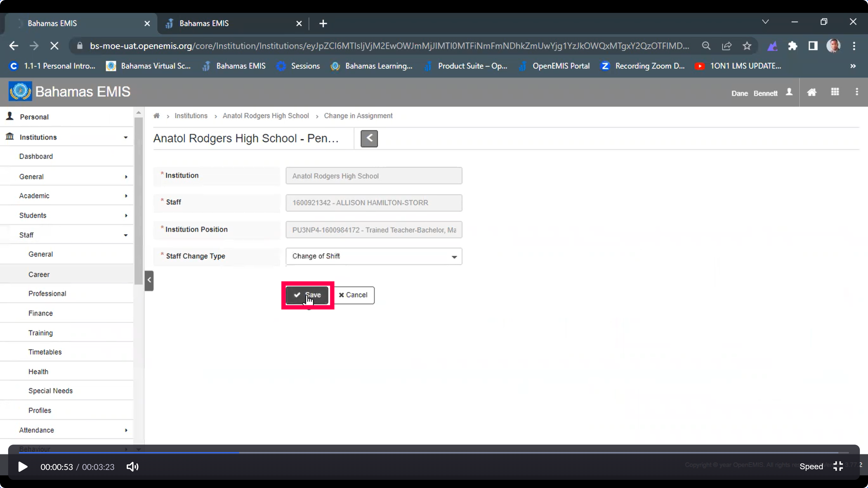
Task: Open the header grid apps icon
Action: [x=835, y=91]
